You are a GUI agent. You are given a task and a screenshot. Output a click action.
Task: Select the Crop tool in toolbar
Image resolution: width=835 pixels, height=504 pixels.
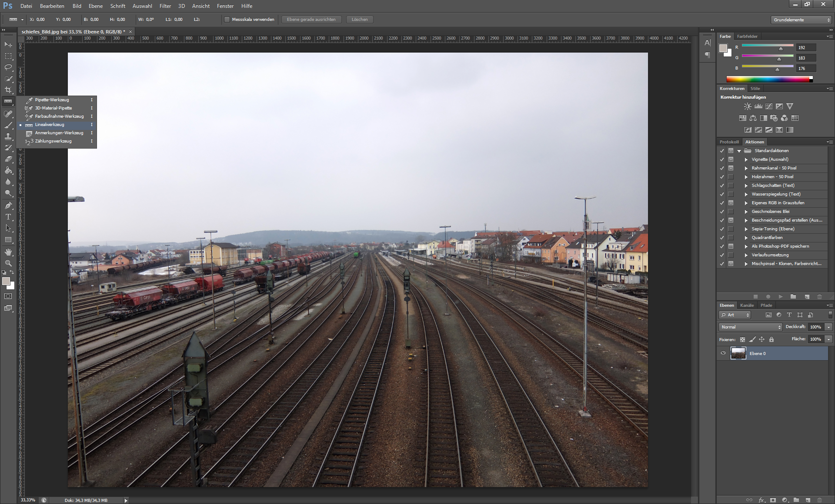point(8,90)
